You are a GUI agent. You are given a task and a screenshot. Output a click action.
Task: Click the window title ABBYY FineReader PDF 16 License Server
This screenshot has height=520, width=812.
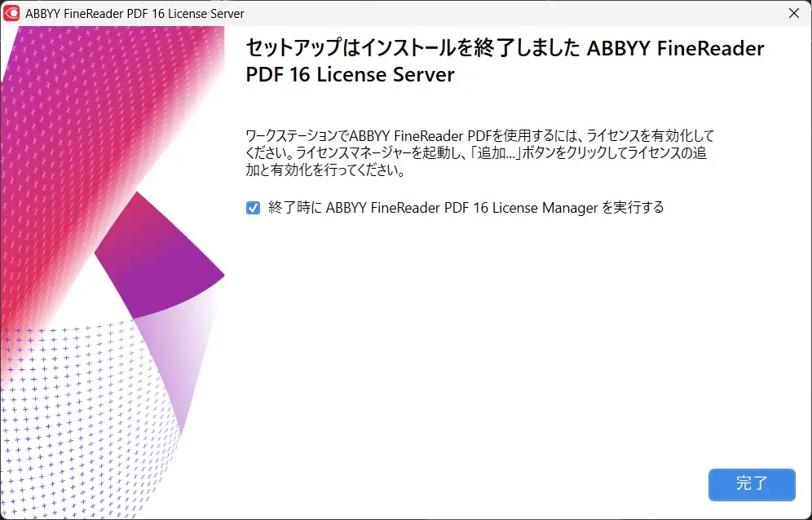pos(135,13)
